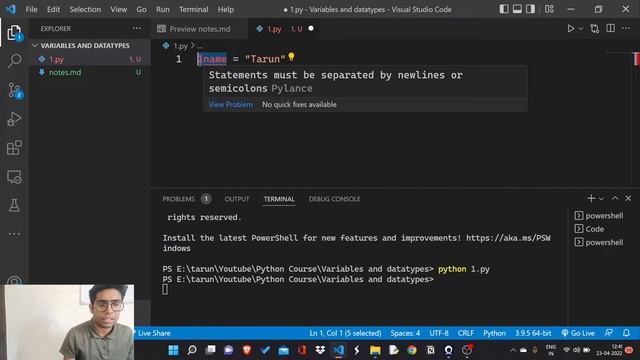The height and width of the screenshot is (360, 640).
Task: Maximize the panel size with chevron
Action: point(615,198)
